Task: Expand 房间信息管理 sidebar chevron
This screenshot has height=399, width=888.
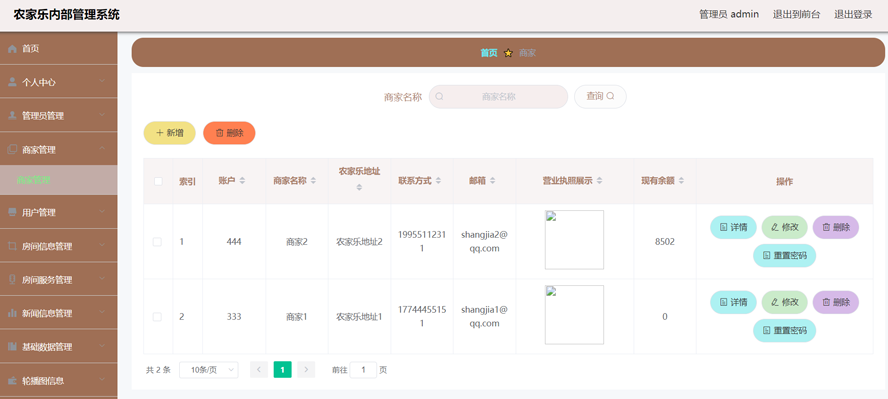Action: 102,245
